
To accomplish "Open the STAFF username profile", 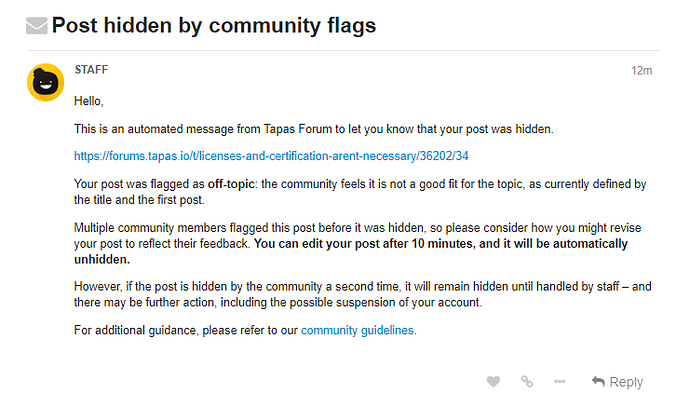I will 91,70.
